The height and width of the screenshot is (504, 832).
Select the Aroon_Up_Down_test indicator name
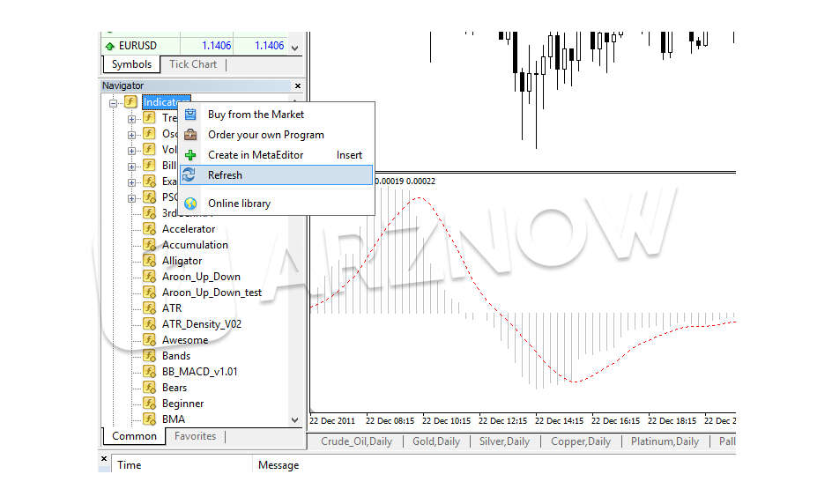[x=212, y=293]
